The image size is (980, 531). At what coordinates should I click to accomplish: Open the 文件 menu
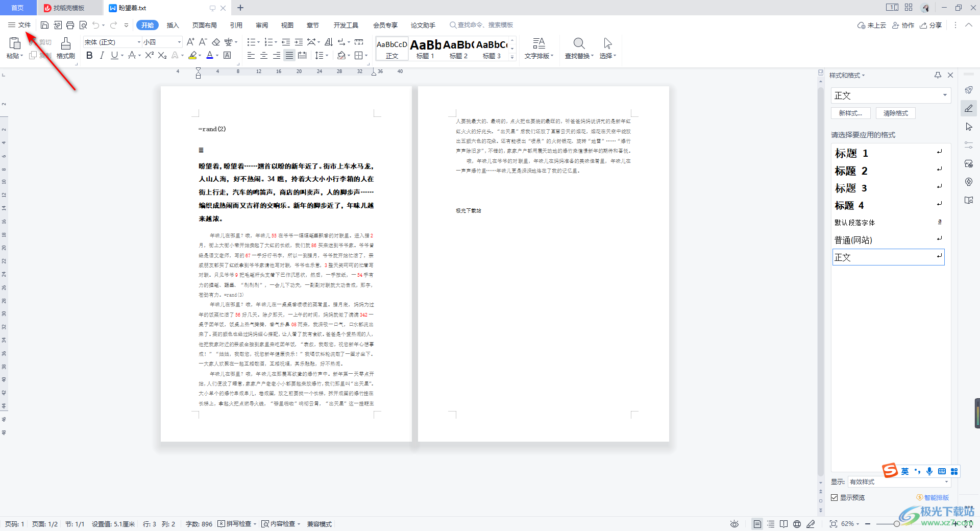coord(19,25)
